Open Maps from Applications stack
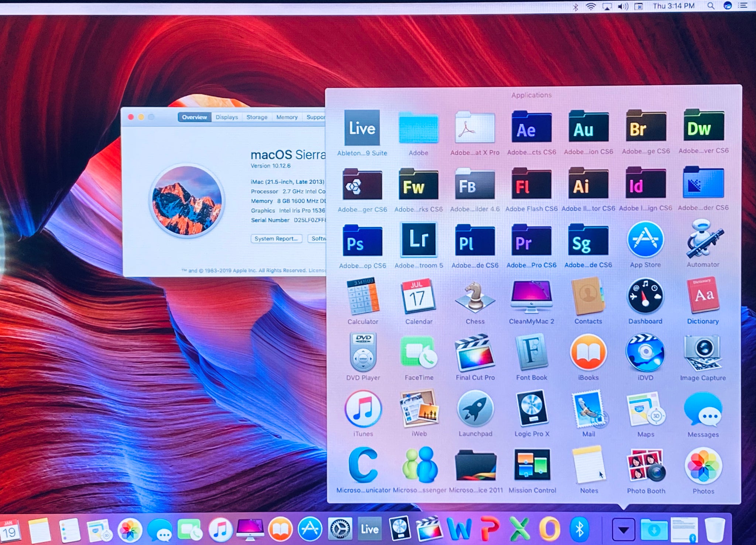Image resolution: width=756 pixels, height=545 pixels. (646, 409)
